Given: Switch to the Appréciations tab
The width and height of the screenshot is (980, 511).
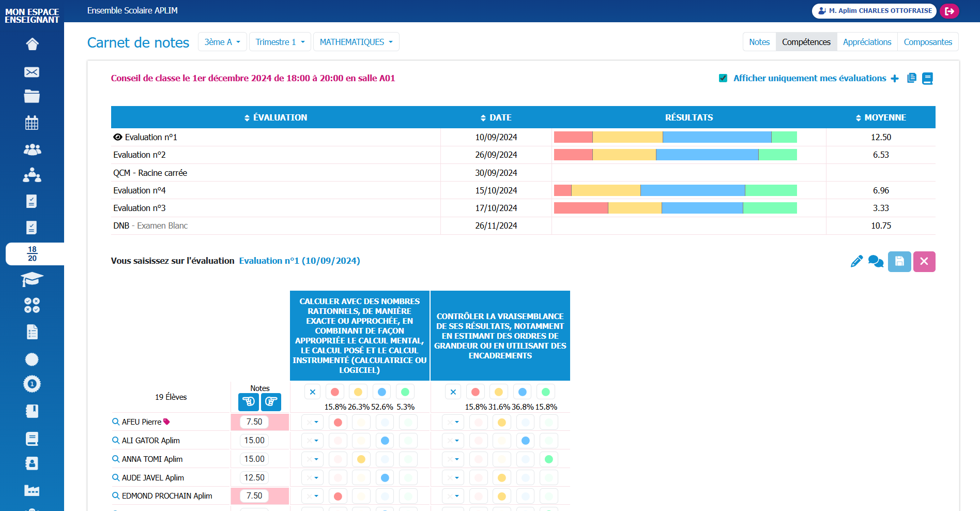Looking at the screenshot, I should click(x=867, y=42).
